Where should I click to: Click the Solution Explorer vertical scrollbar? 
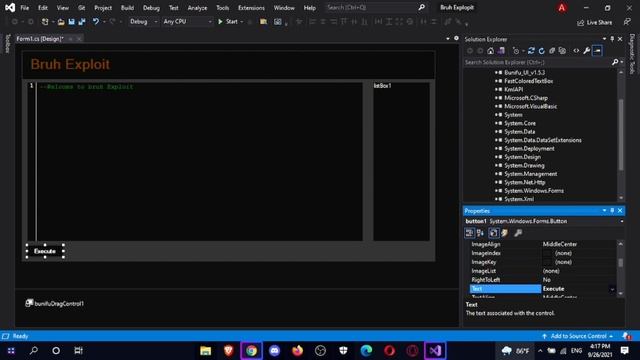click(x=621, y=135)
